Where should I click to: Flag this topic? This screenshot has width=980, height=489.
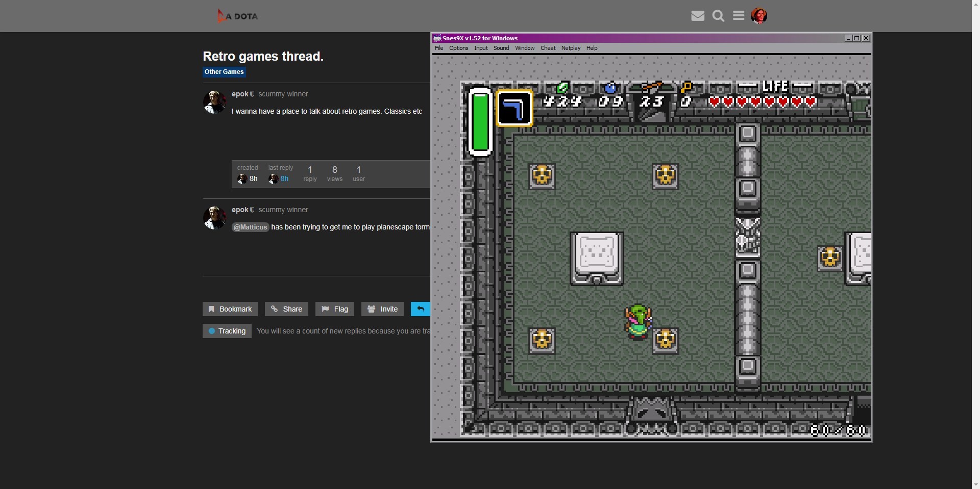click(x=335, y=309)
